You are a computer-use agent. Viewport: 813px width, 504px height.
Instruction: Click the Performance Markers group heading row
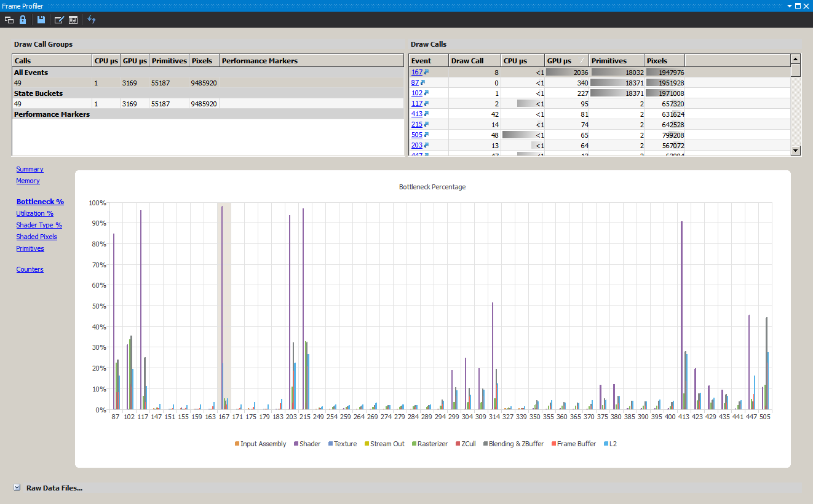click(208, 114)
